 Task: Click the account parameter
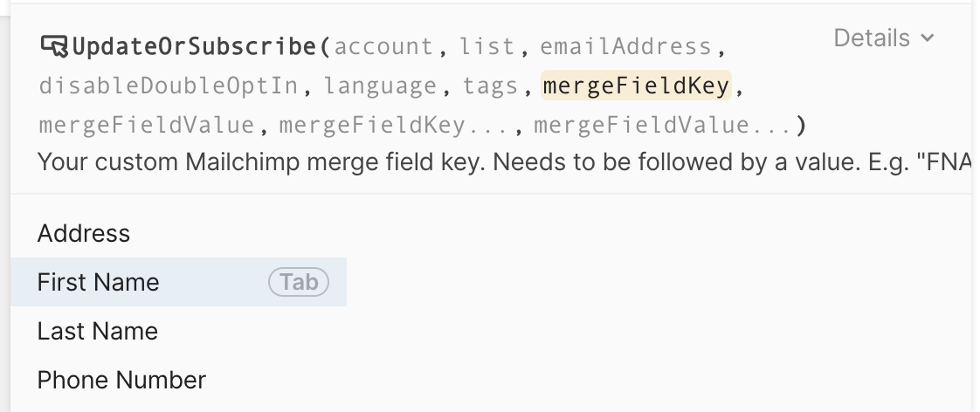[383, 46]
